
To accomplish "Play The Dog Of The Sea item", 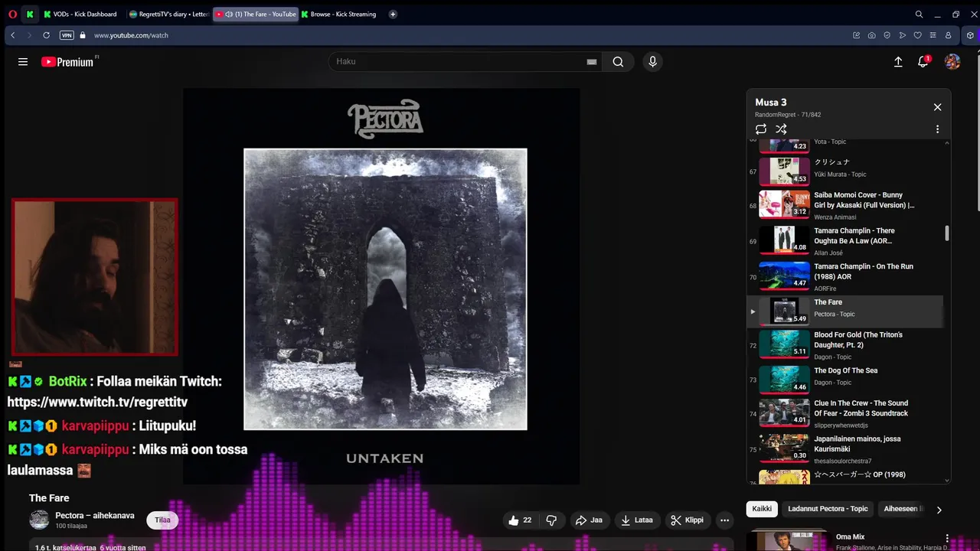I will tap(845, 380).
